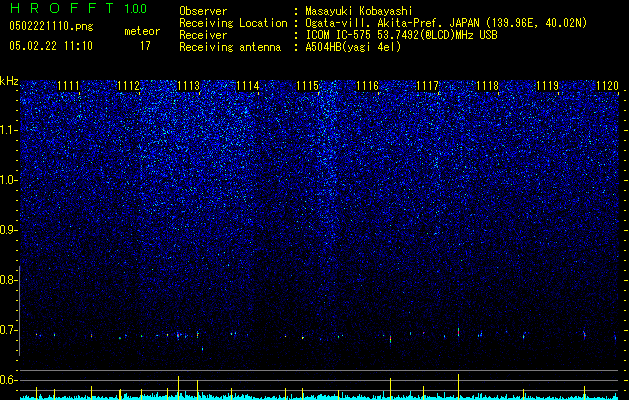Click the word meteor above the count
The width and height of the screenshot is (629, 400).
[x=142, y=31]
